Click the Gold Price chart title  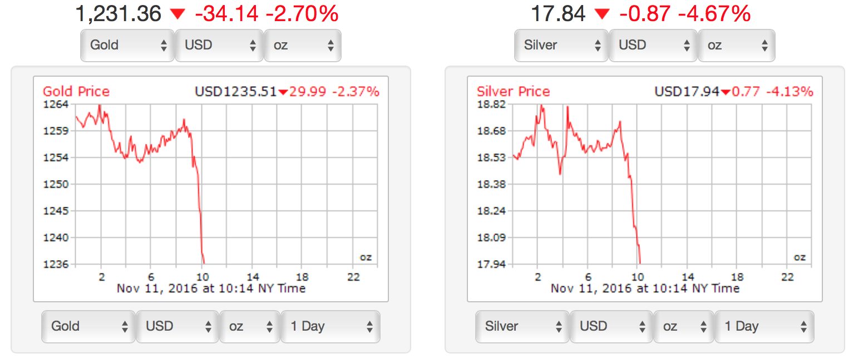point(76,92)
